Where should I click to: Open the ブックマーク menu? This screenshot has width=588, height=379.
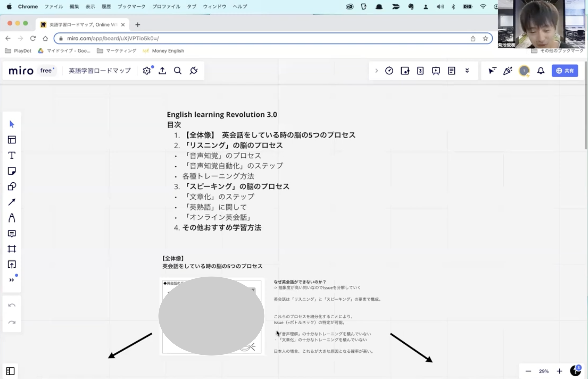tap(131, 7)
